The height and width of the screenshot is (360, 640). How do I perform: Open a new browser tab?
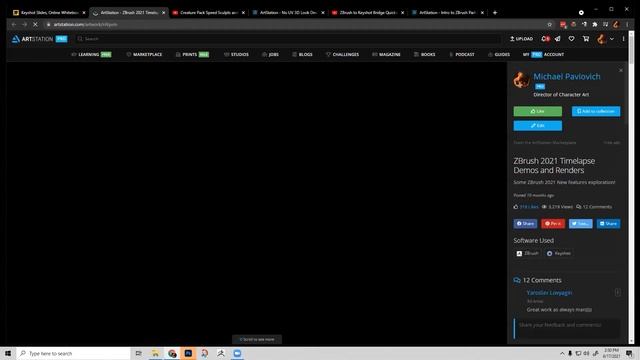pyautogui.click(x=495, y=13)
